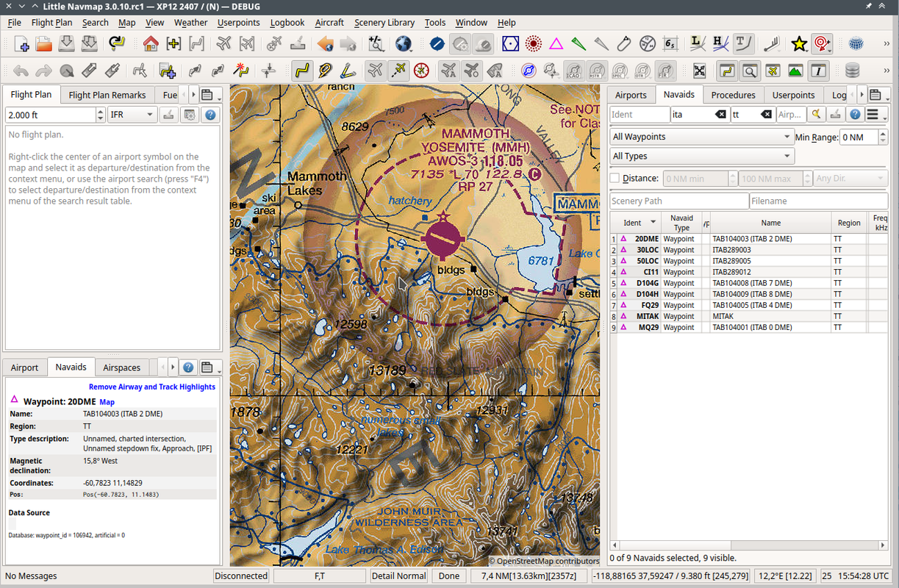
Task: Enable the Distance checkbox
Action: point(615,178)
